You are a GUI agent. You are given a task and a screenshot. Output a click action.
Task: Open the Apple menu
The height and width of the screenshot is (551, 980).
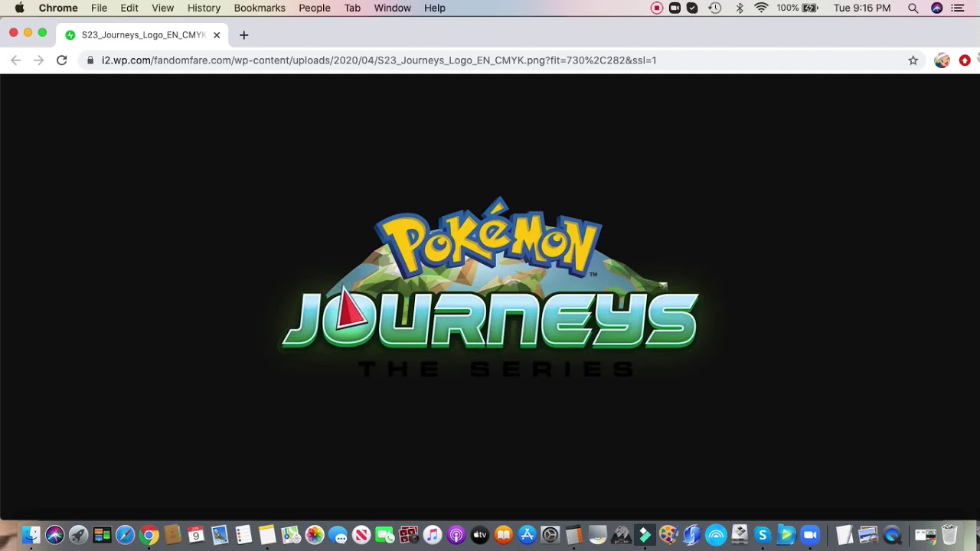(19, 8)
